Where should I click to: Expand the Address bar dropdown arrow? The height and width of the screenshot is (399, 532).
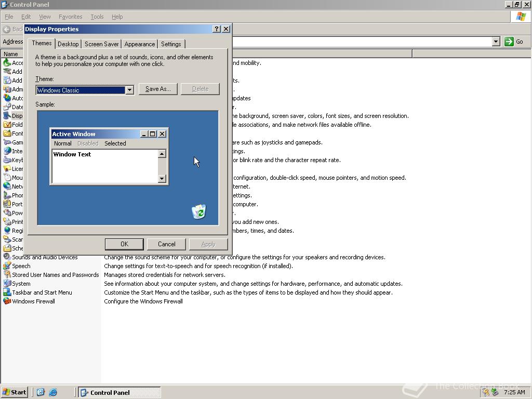coord(496,42)
